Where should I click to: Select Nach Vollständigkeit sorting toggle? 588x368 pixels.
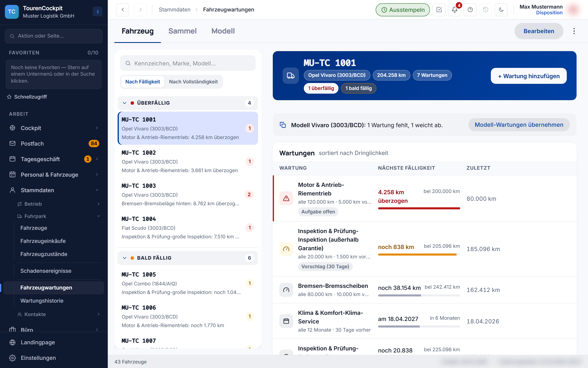point(193,82)
